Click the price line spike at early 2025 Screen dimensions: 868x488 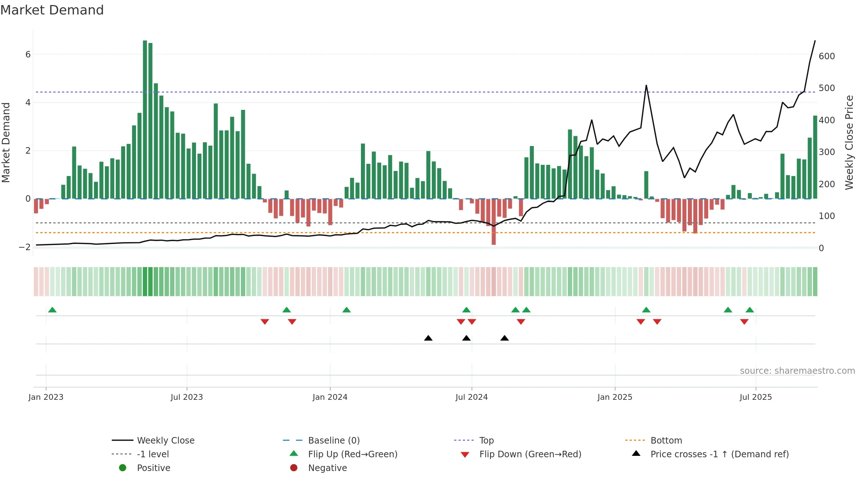tap(646, 86)
